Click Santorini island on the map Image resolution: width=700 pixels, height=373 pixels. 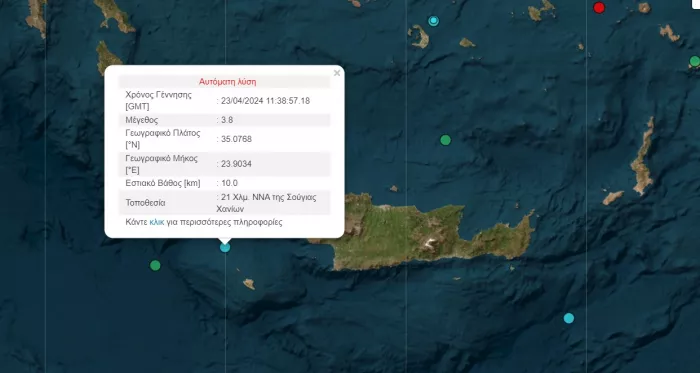click(419, 36)
